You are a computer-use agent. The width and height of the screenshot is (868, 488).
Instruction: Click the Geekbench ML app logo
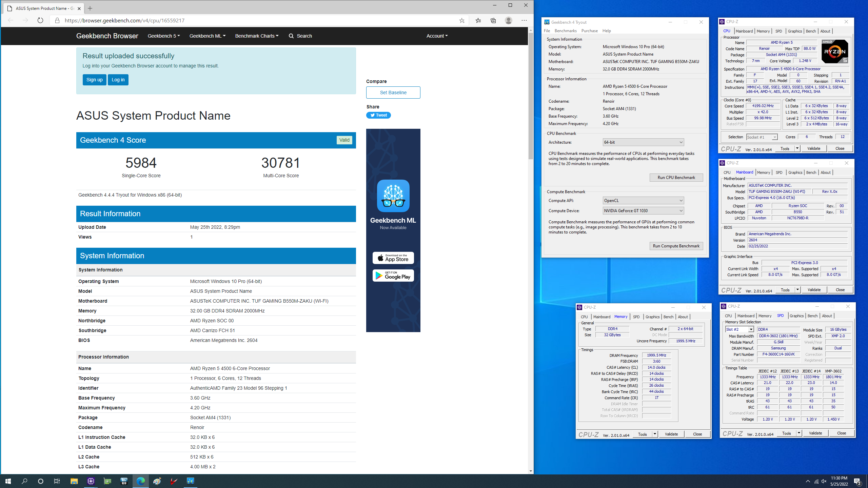[393, 196]
